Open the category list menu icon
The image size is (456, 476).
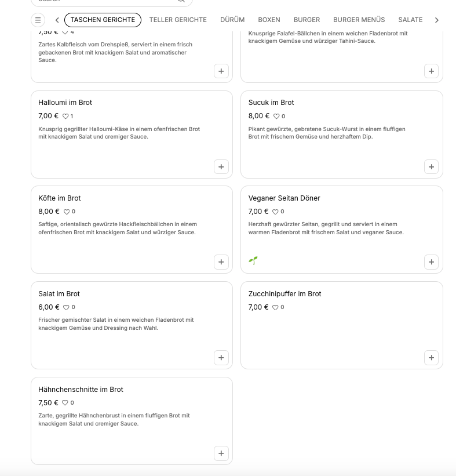coord(38,20)
